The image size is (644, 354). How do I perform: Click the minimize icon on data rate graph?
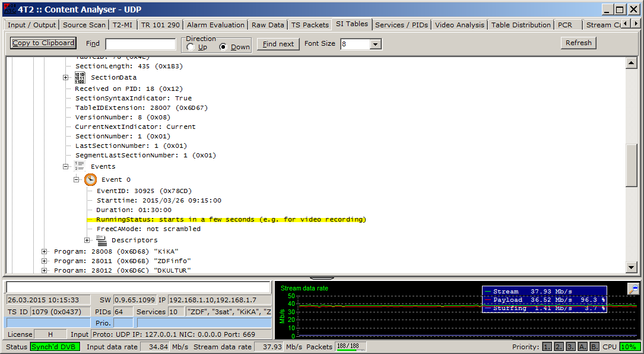pyautogui.click(x=633, y=289)
